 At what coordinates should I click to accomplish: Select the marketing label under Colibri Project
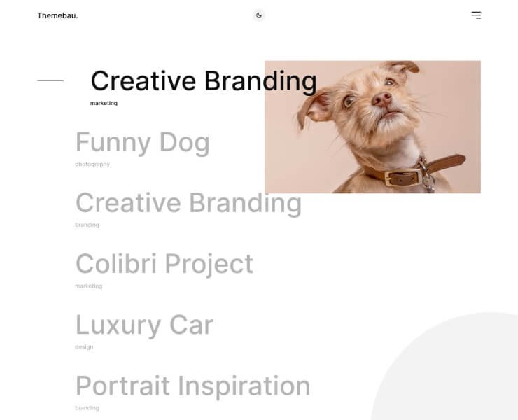coord(88,286)
